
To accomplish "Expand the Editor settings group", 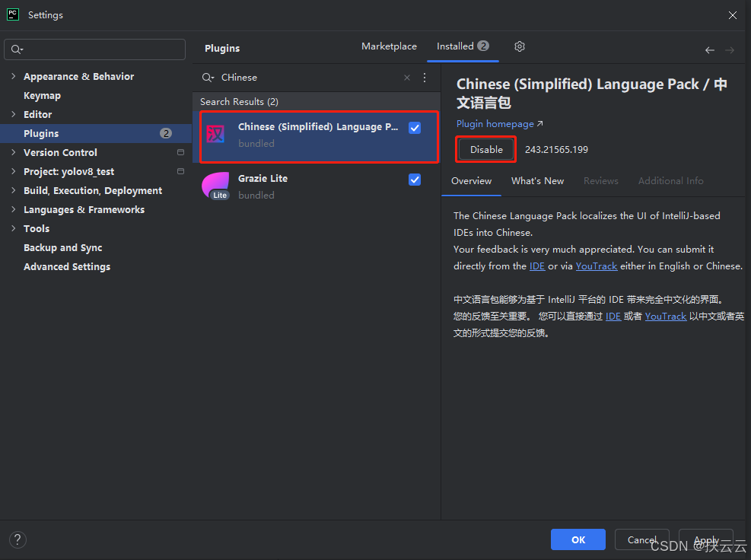I will click(14, 114).
